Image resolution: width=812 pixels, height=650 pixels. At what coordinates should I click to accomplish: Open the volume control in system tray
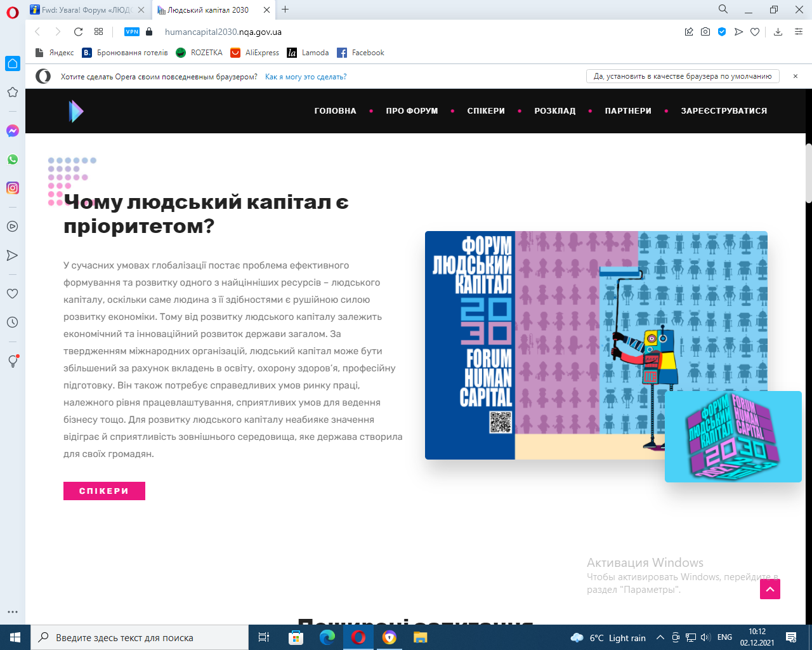pos(705,637)
